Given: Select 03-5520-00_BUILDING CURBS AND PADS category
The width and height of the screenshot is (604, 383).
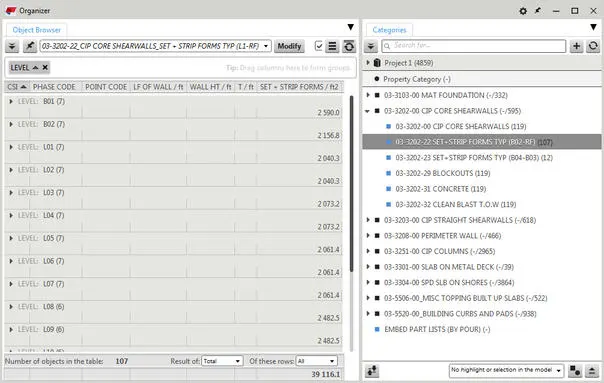Looking at the screenshot, I should [x=460, y=314].
